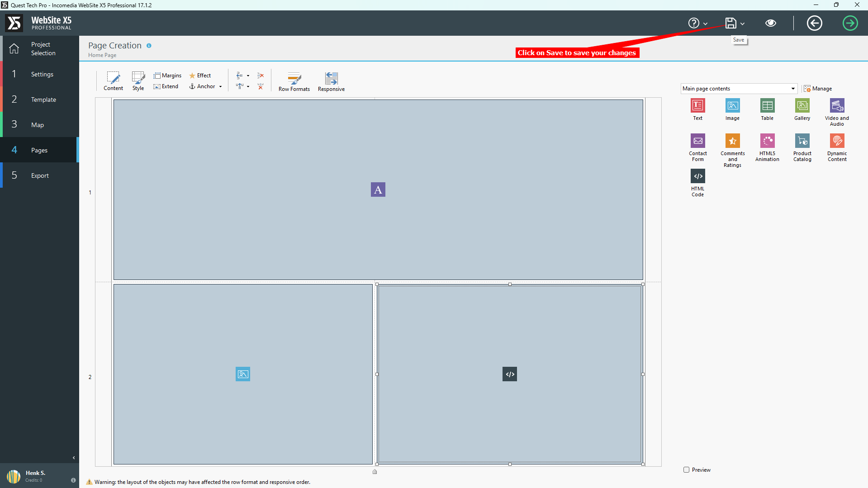Open Row Formats
Image resolution: width=868 pixels, height=488 pixels.
294,81
